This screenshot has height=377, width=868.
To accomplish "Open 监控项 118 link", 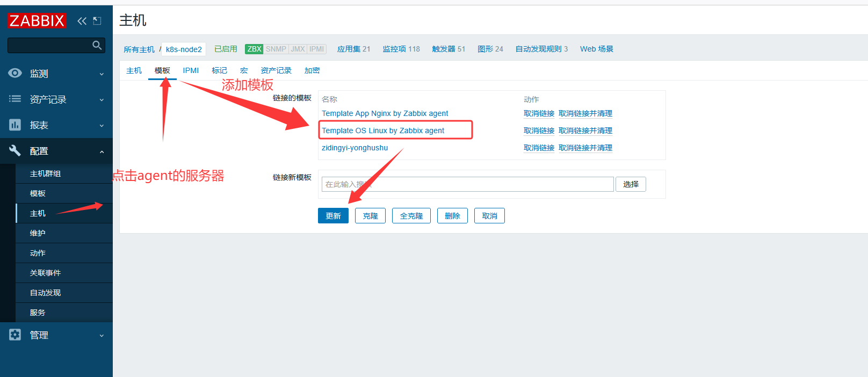I will click(x=401, y=49).
